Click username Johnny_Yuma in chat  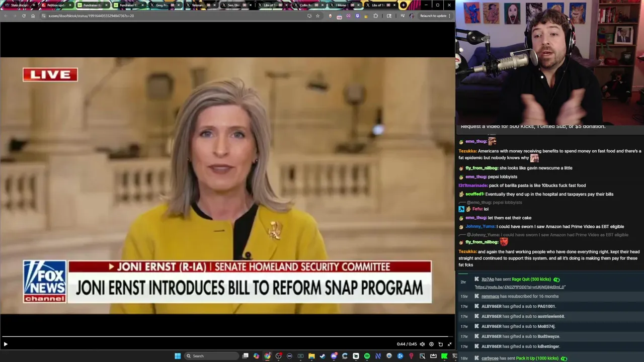coord(480,227)
